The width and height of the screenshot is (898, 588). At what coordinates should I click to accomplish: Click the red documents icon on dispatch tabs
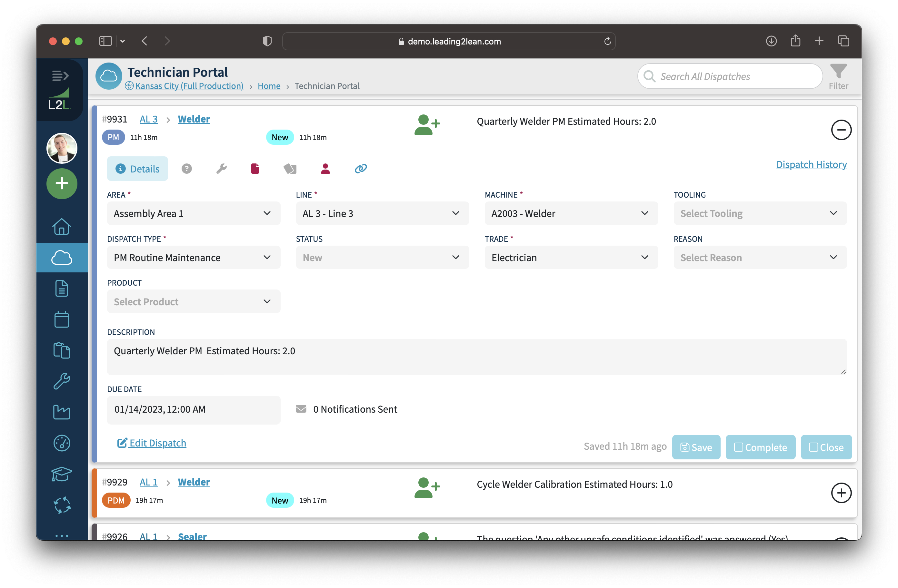[255, 169]
